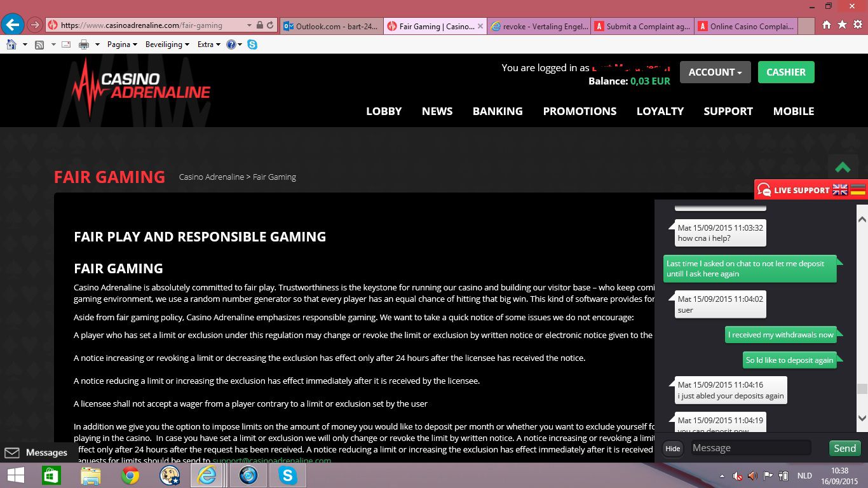
Task: Click the Windows Start button
Action: (15, 475)
